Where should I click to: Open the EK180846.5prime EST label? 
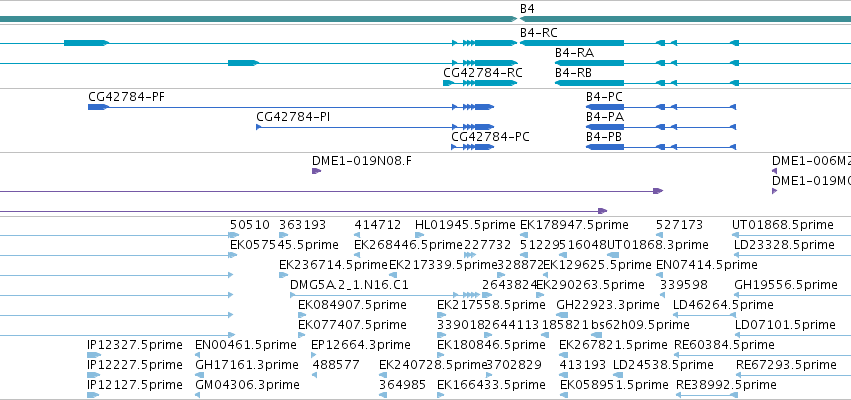[x=491, y=345]
